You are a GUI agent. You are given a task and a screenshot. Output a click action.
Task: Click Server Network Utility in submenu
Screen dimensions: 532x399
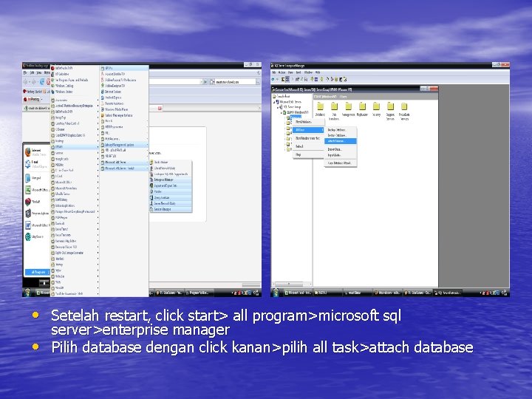tap(171, 204)
